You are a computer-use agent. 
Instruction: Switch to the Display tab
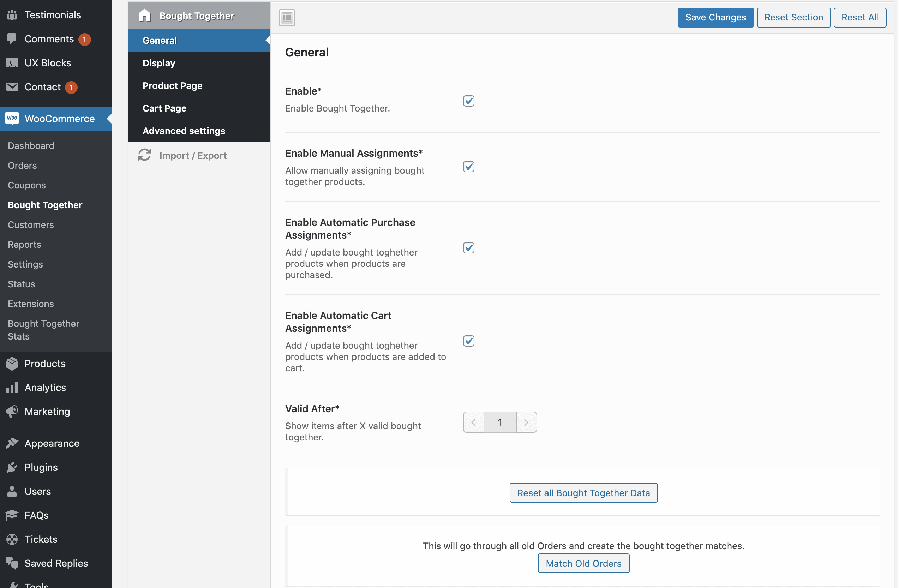pos(159,62)
